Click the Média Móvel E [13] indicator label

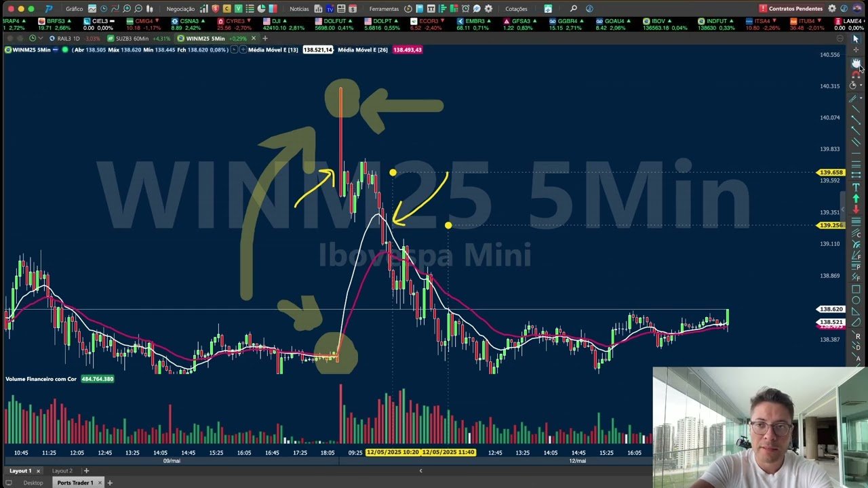[x=273, y=50]
